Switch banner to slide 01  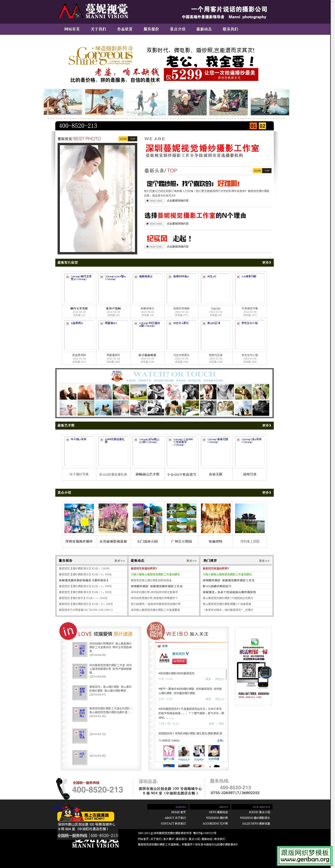[x=253, y=126]
